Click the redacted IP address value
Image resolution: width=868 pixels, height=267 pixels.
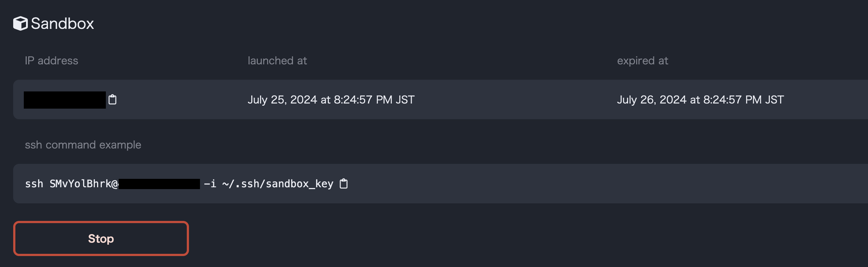point(65,100)
